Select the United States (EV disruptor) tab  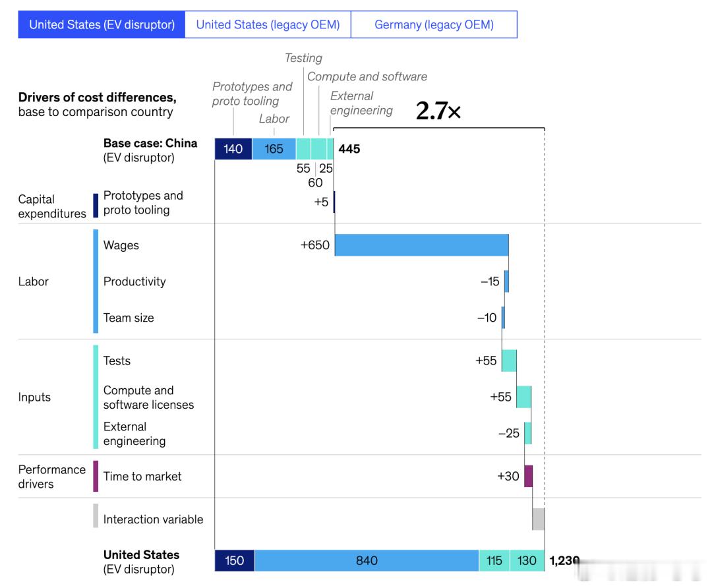coord(102,24)
